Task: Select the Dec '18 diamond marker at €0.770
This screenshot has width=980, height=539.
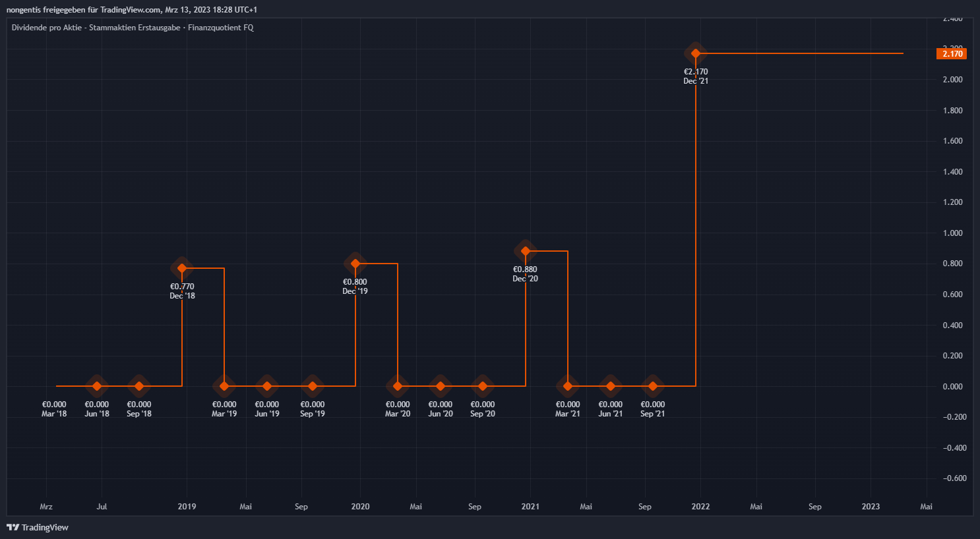Action: coord(182,268)
